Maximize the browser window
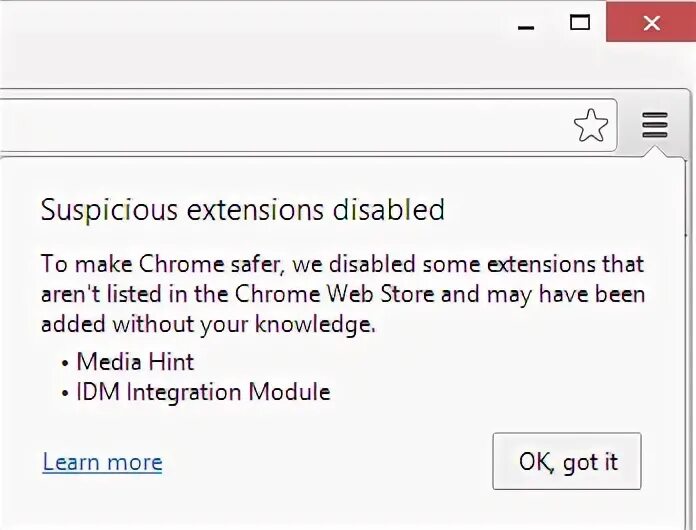The height and width of the screenshot is (530, 696). (x=580, y=23)
